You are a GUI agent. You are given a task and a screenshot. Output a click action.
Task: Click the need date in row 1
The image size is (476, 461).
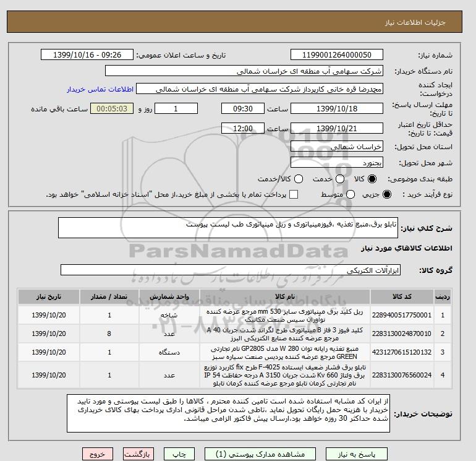(x=49, y=315)
